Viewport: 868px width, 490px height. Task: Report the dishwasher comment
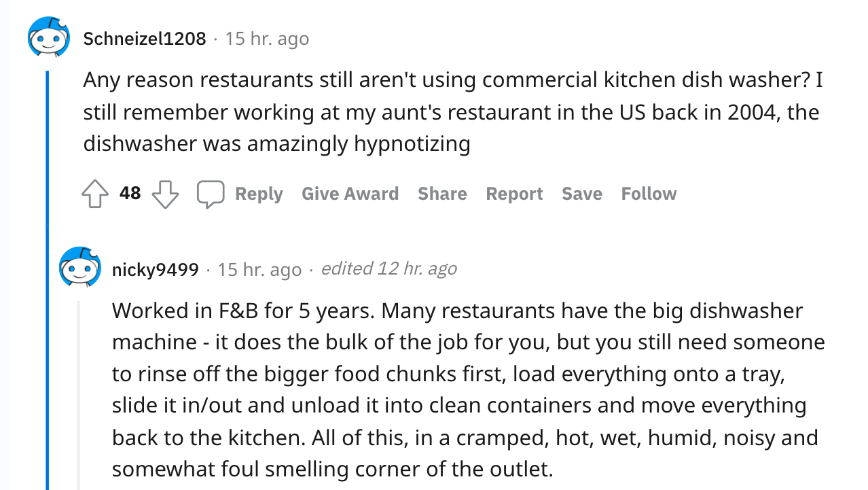pos(514,194)
